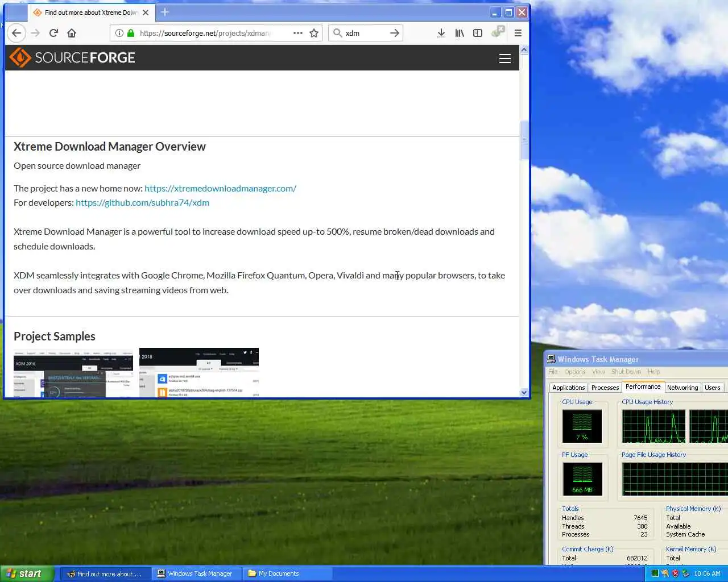Click the safely remove hardware tray icon

coord(685,573)
